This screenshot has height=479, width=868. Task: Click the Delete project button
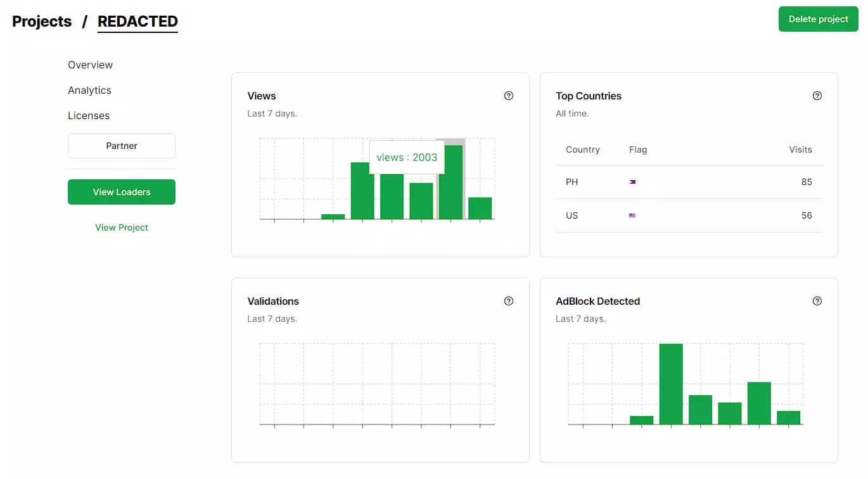click(818, 19)
